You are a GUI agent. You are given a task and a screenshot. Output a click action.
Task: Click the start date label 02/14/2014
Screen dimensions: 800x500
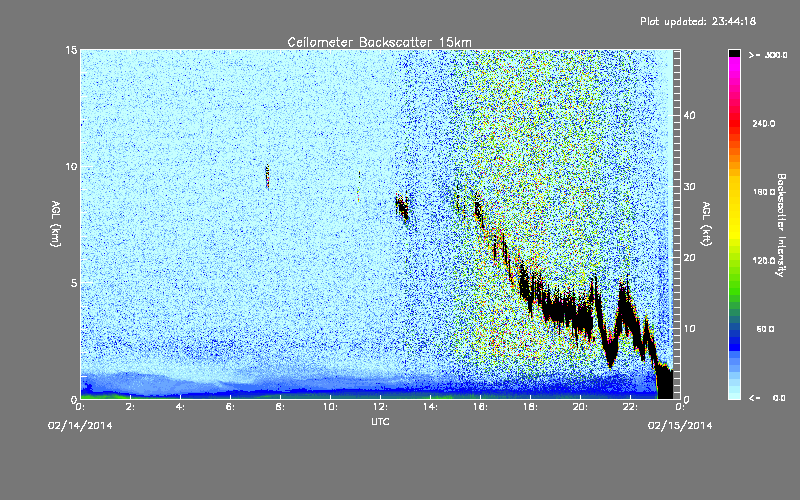(80, 426)
